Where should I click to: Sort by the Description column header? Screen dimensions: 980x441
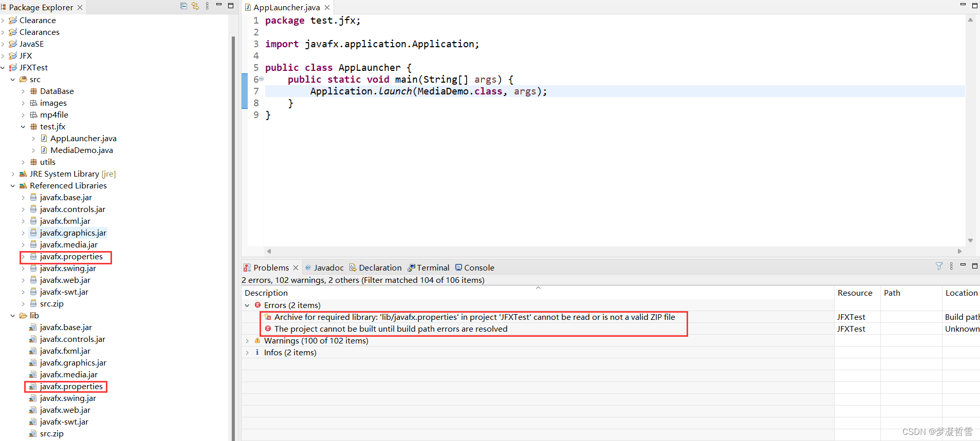point(538,293)
